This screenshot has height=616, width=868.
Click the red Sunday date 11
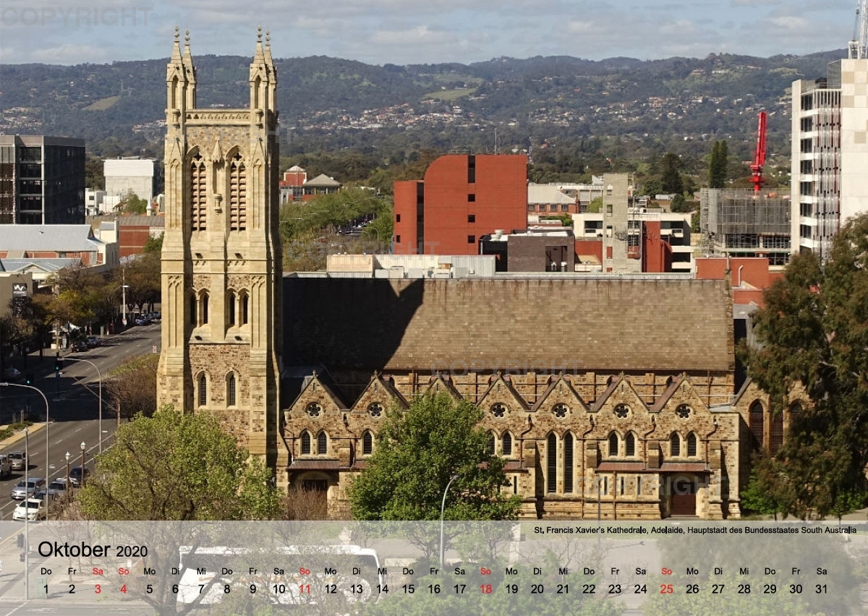point(305,589)
